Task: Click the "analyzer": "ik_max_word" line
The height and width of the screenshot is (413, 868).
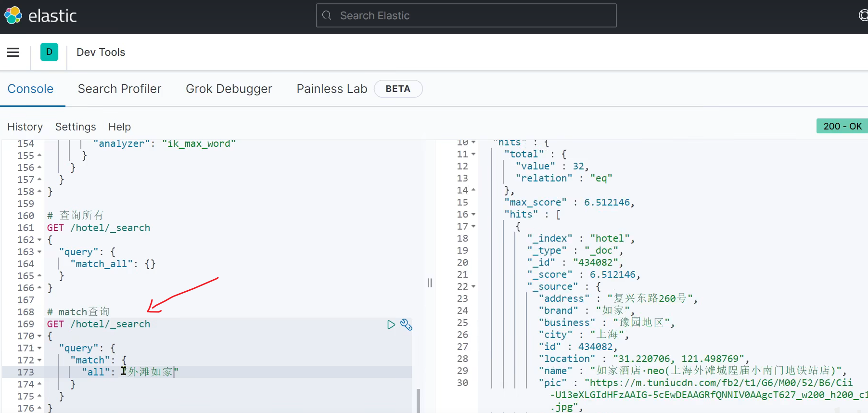Action: point(164,143)
